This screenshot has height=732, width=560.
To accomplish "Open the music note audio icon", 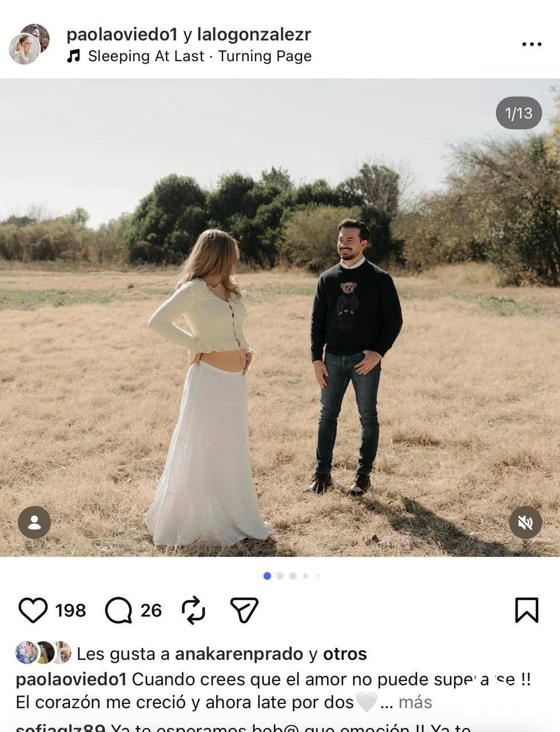I will pyautogui.click(x=73, y=56).
